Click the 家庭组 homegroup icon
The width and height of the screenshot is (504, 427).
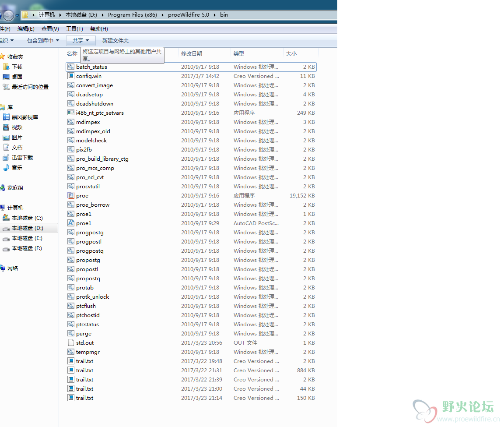click(x=3, y=187)
